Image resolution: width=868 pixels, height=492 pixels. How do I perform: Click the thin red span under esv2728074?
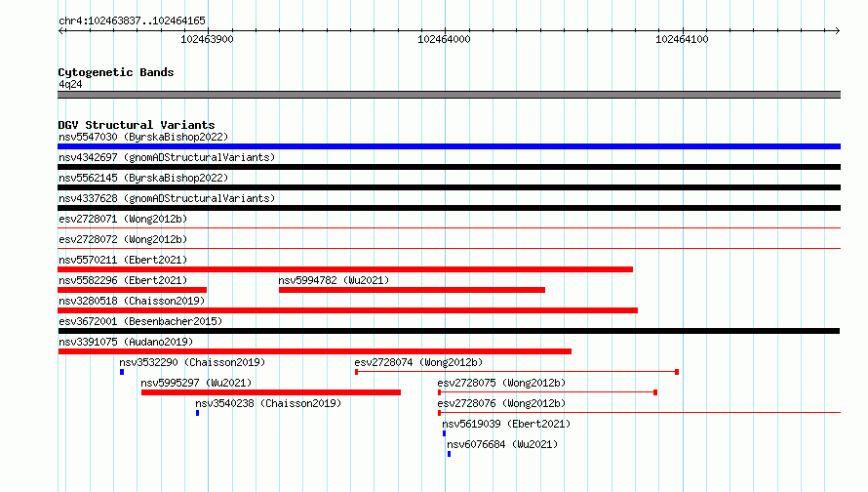point(517,372)
